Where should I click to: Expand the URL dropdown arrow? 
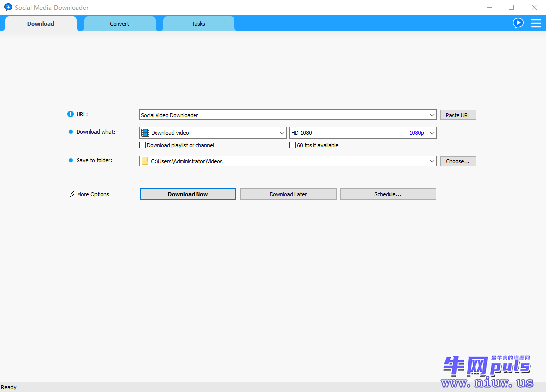432,115
